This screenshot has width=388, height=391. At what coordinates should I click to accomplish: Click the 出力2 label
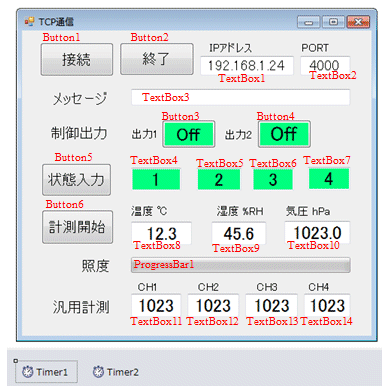[238, 135]
